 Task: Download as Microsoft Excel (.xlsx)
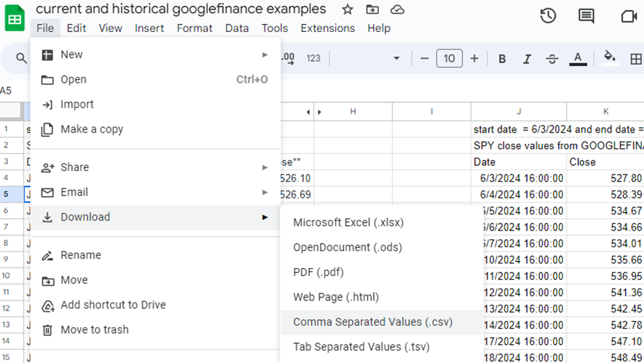coord(382,223)
